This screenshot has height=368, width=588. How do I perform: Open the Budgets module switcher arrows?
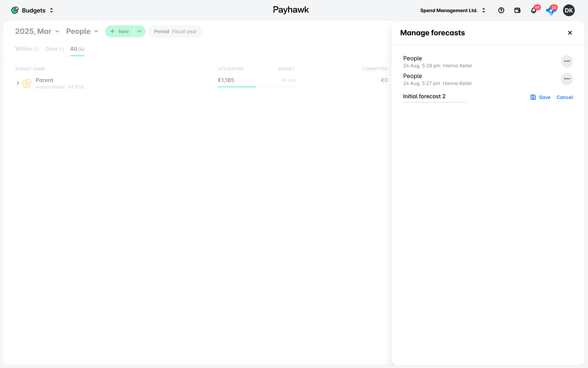51,10
